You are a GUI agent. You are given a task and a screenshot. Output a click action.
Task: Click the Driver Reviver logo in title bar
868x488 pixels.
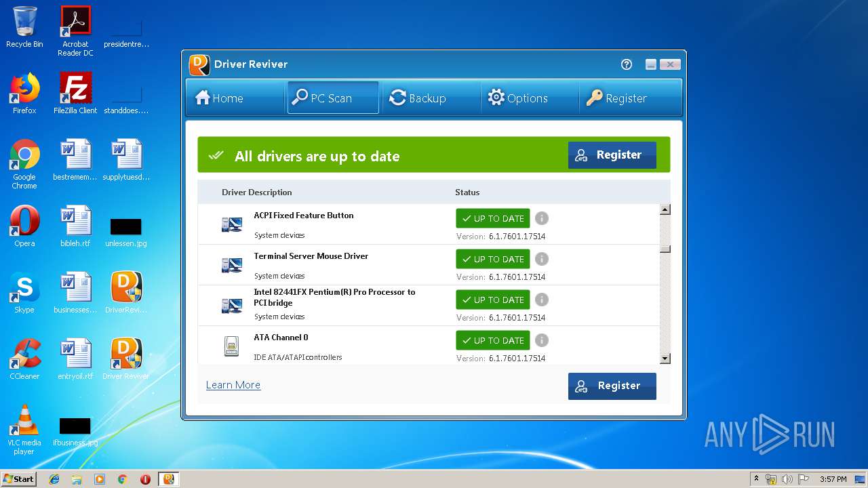(199, 64)
